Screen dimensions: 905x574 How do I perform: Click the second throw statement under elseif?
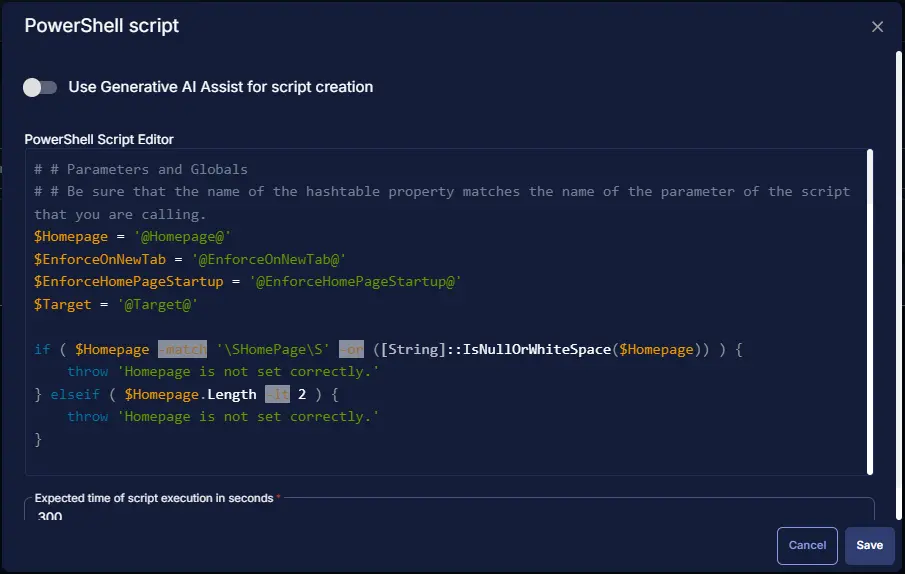[223, 417]
